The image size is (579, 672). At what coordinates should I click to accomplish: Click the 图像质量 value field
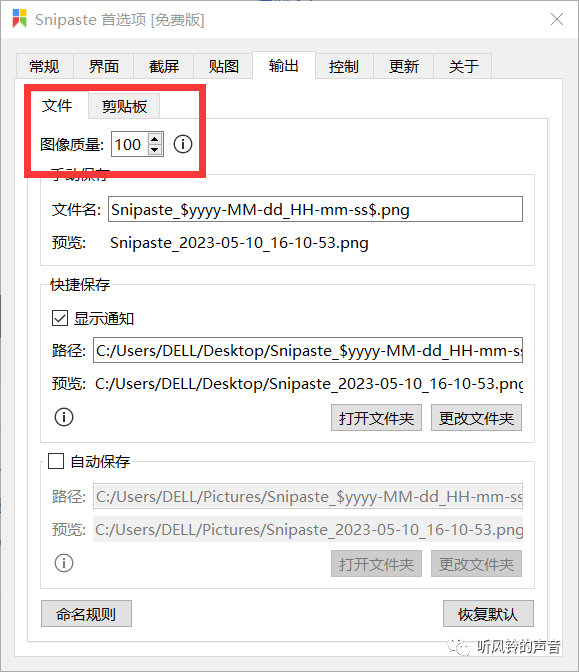click(129, 144)
